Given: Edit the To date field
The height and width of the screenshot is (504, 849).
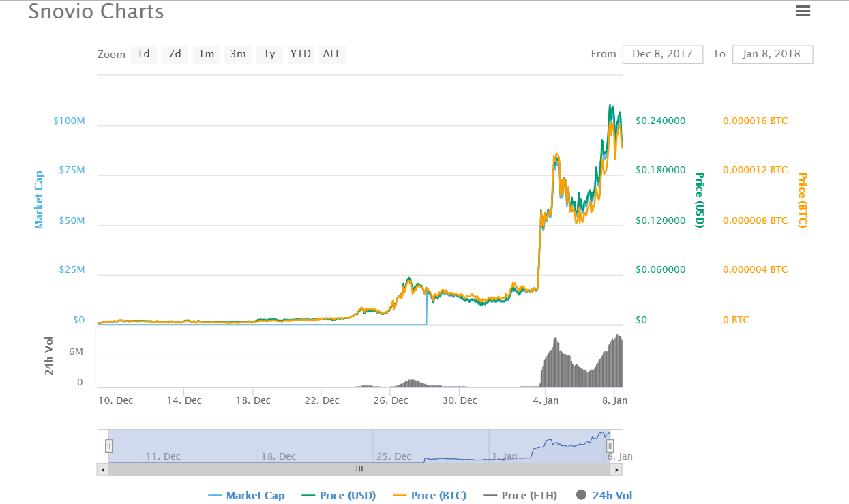Looking at the screenshot, I should coord(772,55).
